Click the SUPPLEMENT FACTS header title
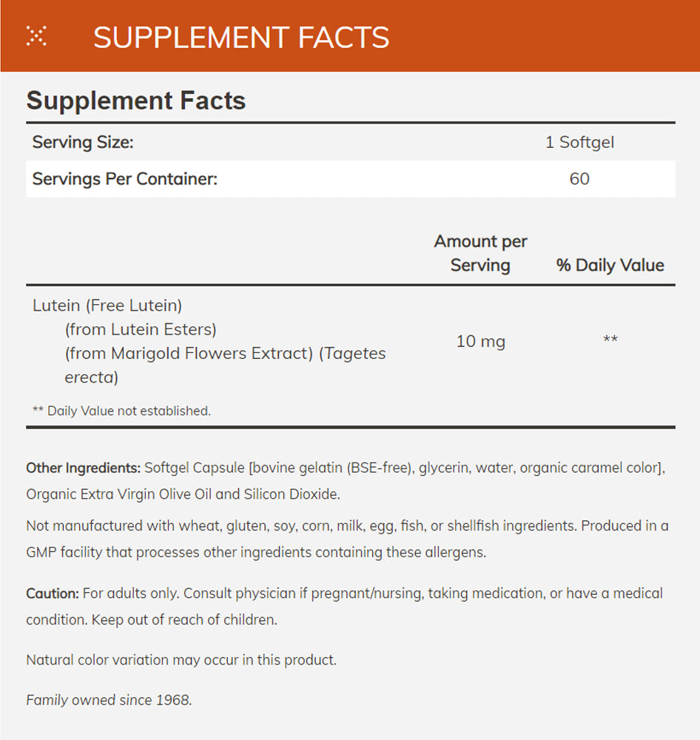 (x=241, y=38)
